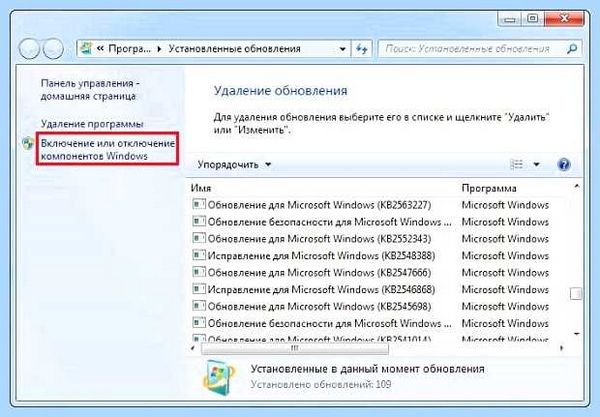Minimize the window
Screen dimensions: 600x417
(x=509, y=18)
